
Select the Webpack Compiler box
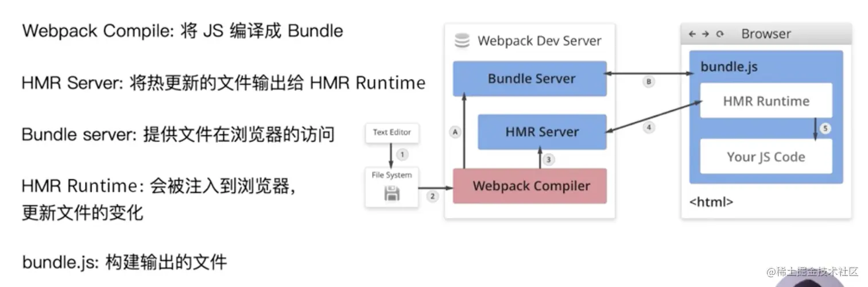coord(530,186)
